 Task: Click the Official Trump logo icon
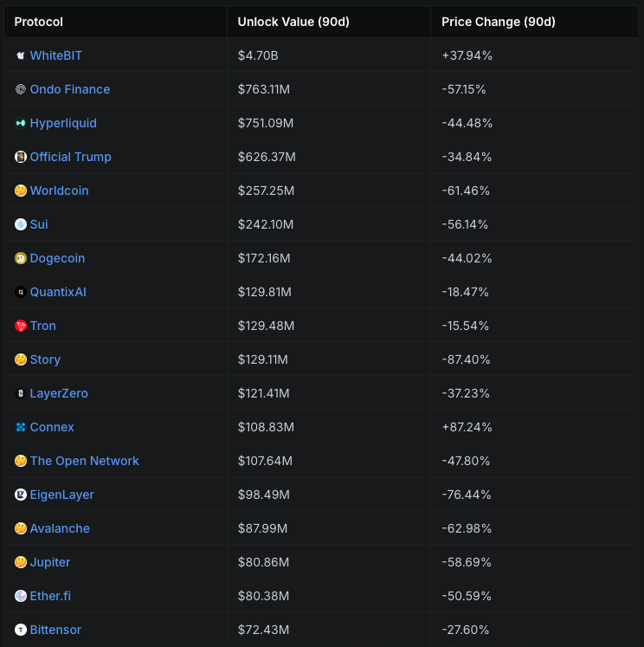coord(21,157)
